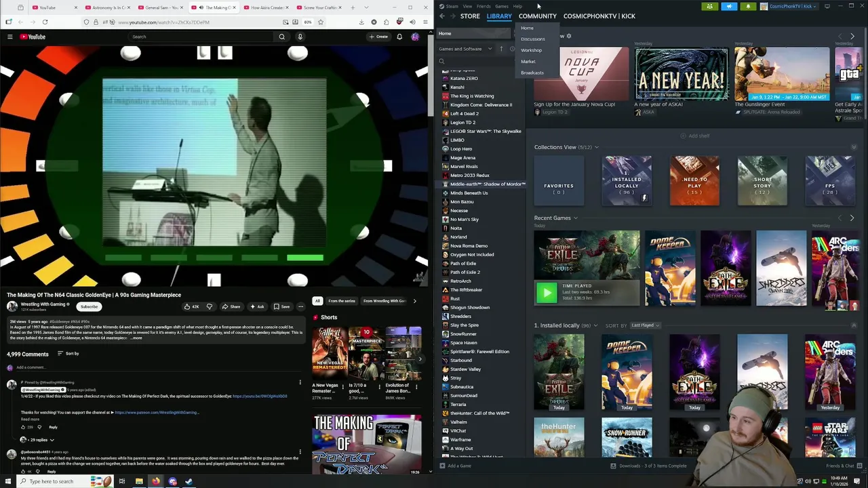Select Discussions in Community menu
The width and height of the screenshot is (868, 488).
532,39
